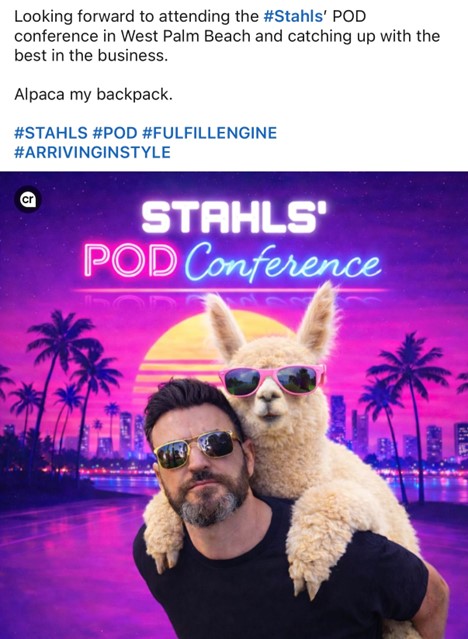The width and height of the screenshot is (468, 639).
Task: Click the round 'cr' badge icon
Action: click(28, 200)
